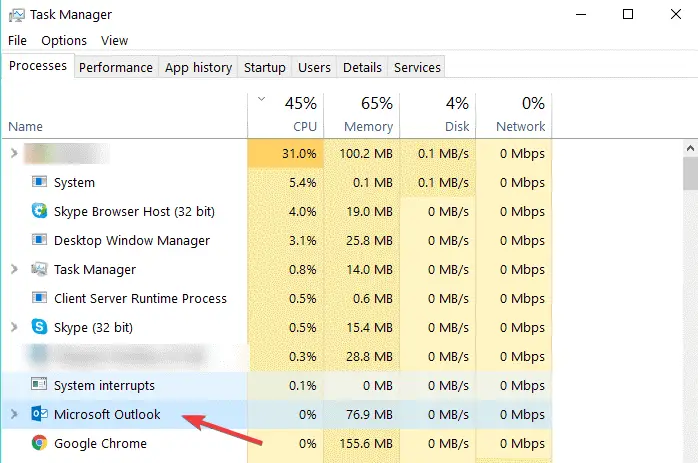Sort processes by Memory column header
The height and width of the screenshot is (463, 698).
click(361, 116)
